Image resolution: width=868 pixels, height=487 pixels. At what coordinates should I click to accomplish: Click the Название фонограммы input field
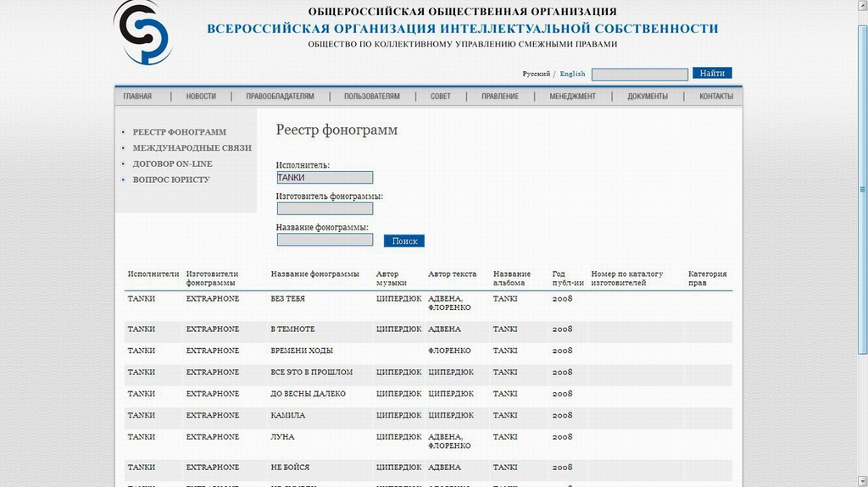point(325,240)
